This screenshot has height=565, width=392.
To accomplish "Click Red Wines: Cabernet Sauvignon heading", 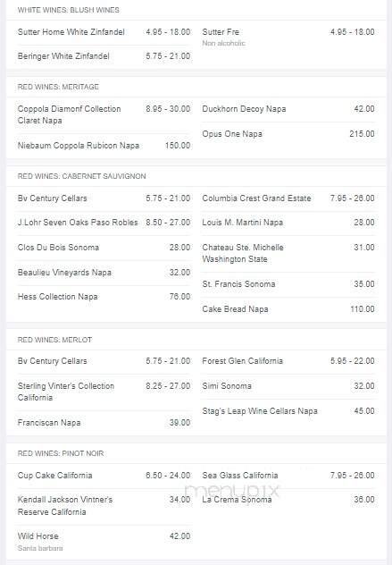I will click(x=82, y=176).
